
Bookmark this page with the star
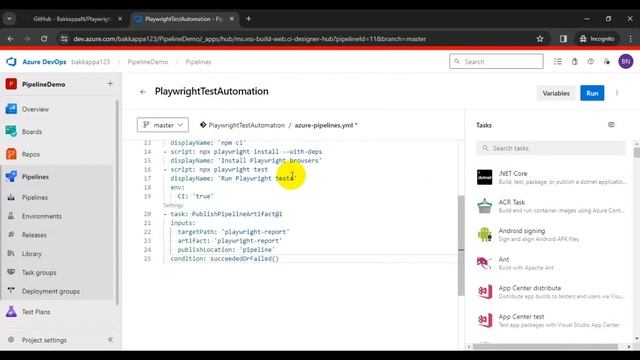click(x=540, y=39)
